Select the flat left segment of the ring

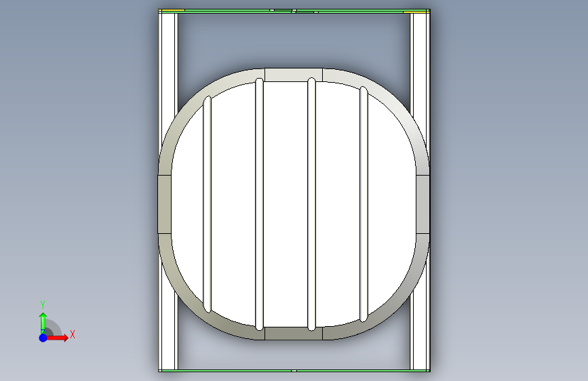coord(165,204)
